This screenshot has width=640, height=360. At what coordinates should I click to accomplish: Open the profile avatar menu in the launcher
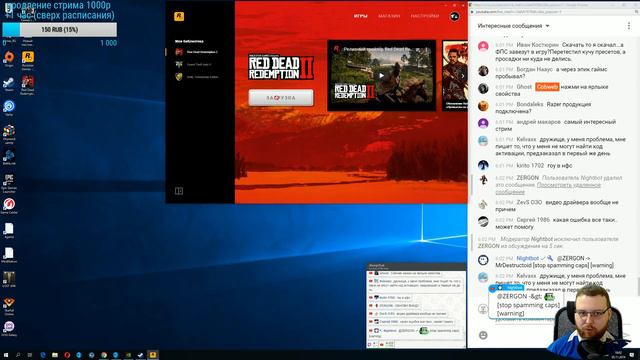[x=454, y=16]
